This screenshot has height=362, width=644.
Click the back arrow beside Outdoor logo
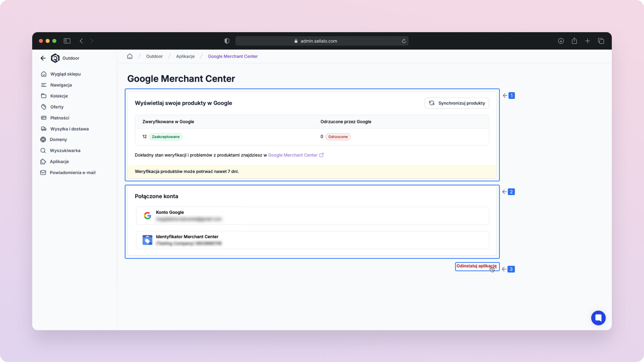coord(43,58)
